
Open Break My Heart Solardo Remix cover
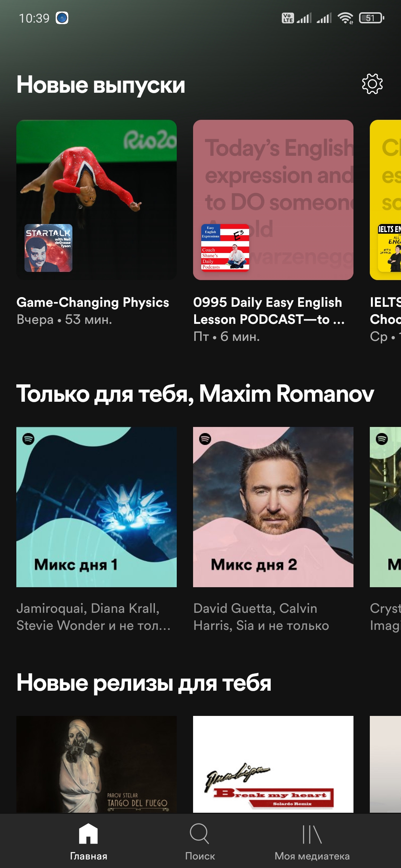(x=273, y=764)
